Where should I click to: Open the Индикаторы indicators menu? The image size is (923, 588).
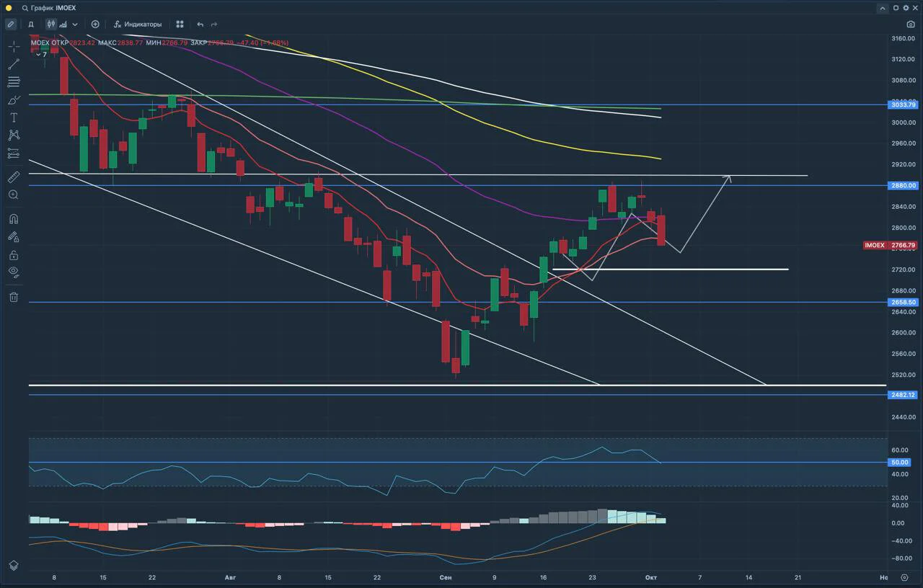pyautogui.click(x=138, y=24)
